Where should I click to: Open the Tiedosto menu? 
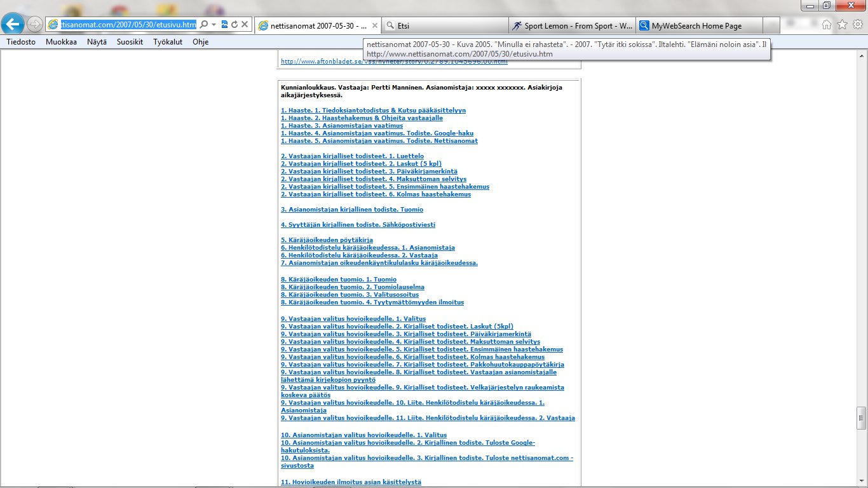(21, 42)
